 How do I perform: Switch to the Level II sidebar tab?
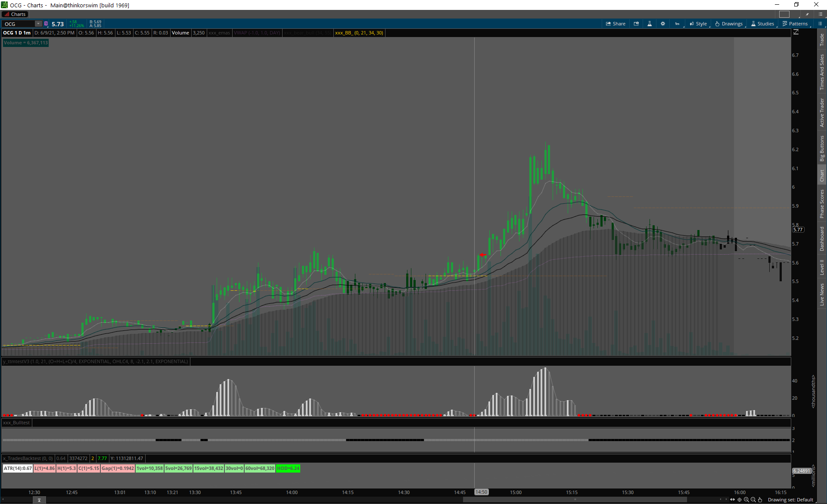coord(822,267)
